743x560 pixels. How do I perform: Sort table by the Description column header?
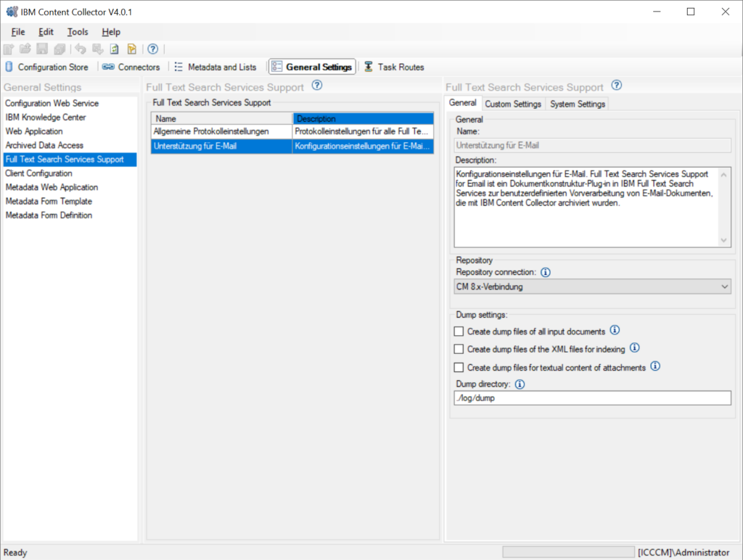363,118
